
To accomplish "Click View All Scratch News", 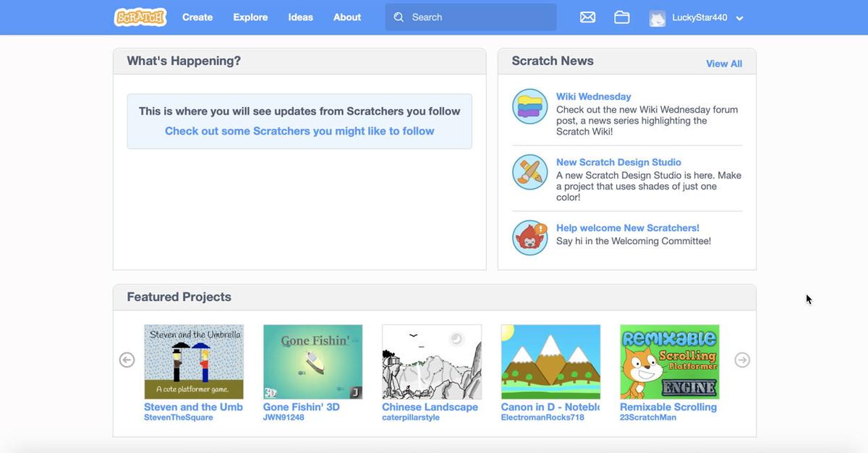I will pos(724,64).
